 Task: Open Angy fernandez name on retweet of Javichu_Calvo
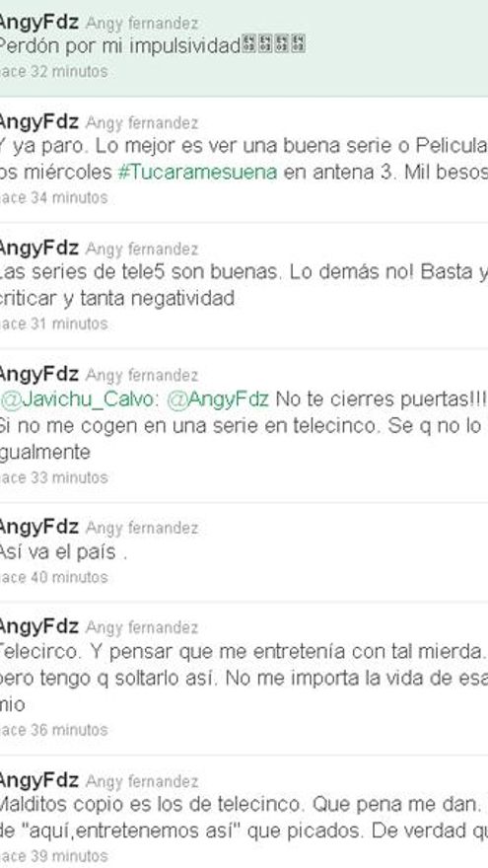point(142,376)
